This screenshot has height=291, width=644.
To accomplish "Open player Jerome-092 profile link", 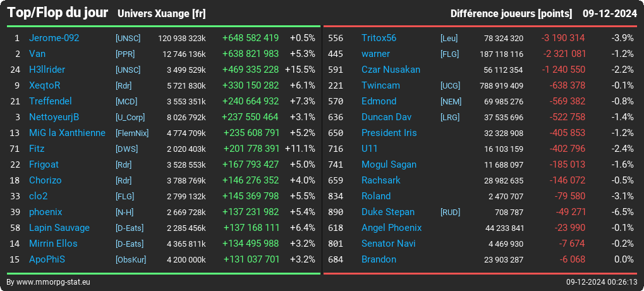I will click(x=54, y=38).
